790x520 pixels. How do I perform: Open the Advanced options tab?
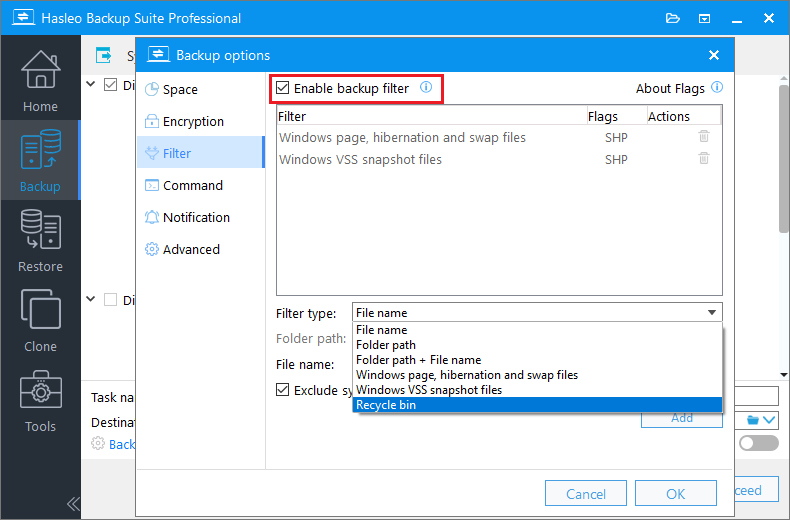pyautogui.click(x=201, y=249)
